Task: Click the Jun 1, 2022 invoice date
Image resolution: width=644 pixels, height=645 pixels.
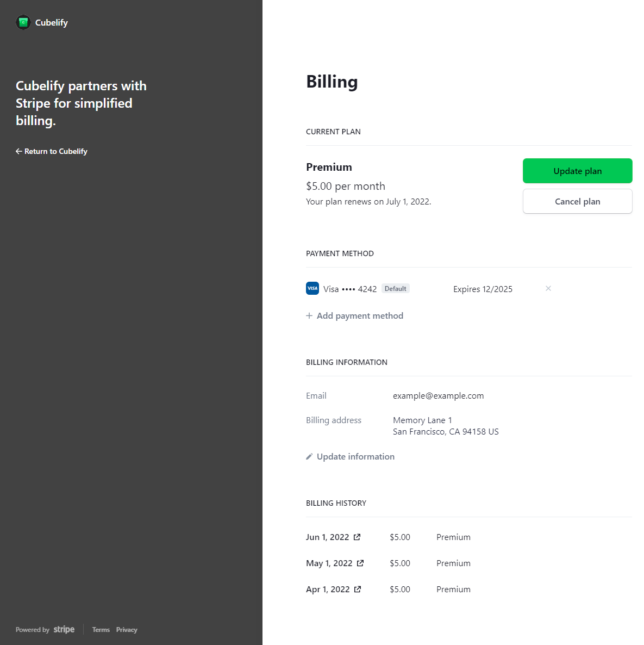Action: (x=327, y=537)
